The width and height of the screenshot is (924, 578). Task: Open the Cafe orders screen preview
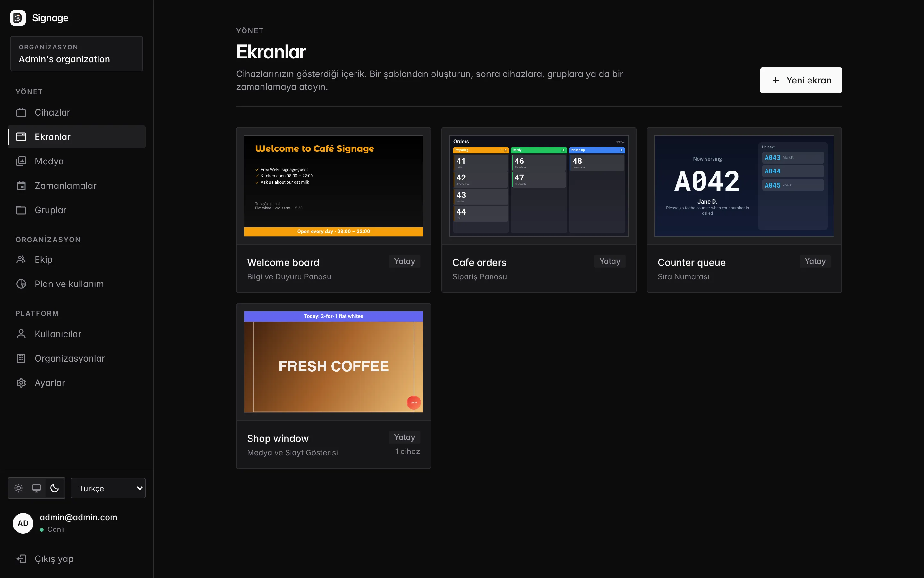tap(539, 186)
